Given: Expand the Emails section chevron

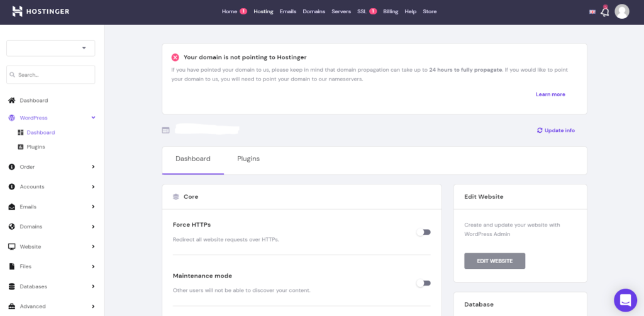Looking at the screenshot, I should pyautogui.click(x=93, y=206).
